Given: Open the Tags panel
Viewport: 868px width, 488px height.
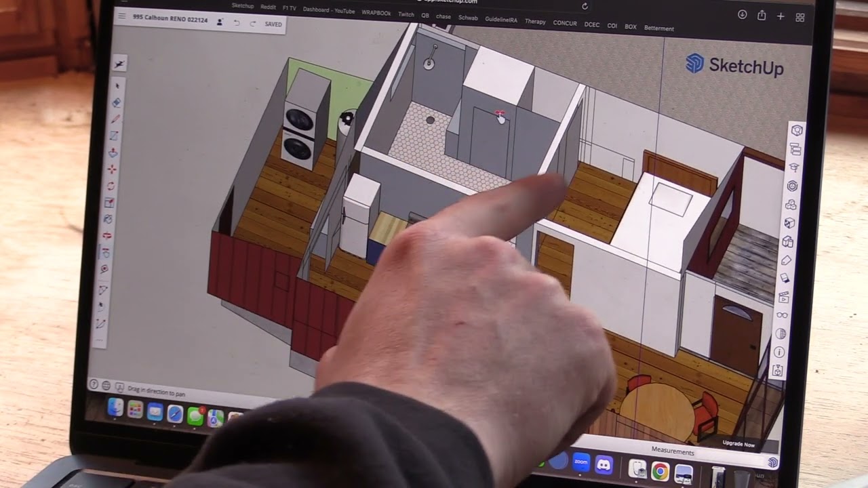Looking at the screenshot, I should click(786, 260).
